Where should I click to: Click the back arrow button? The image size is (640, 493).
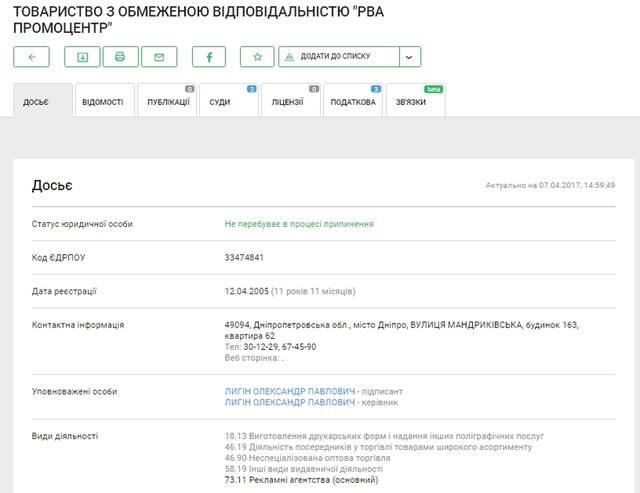pyautogui.click(x=32, y=57)
